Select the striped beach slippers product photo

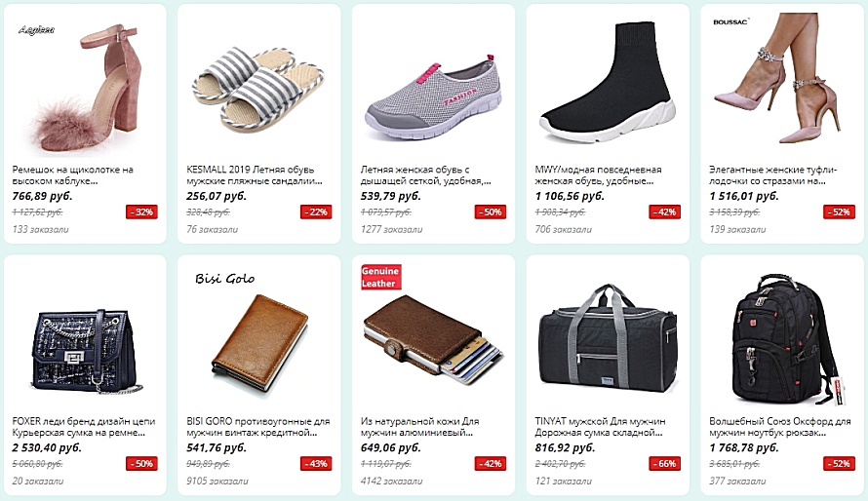258,87
